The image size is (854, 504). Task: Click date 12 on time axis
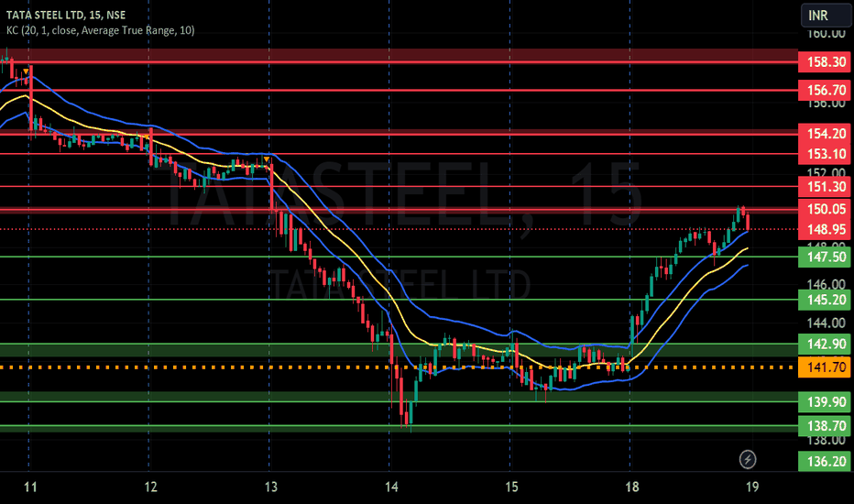point(151,487)
